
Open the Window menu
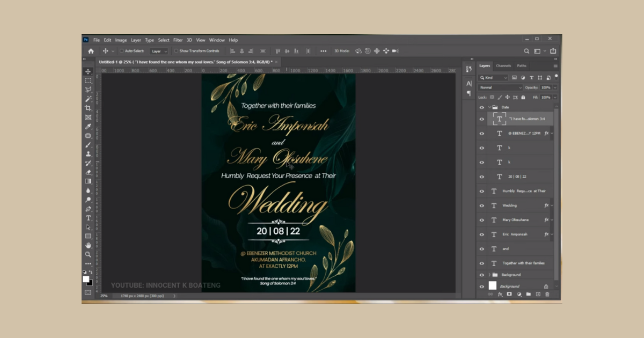tap(217, 40)
